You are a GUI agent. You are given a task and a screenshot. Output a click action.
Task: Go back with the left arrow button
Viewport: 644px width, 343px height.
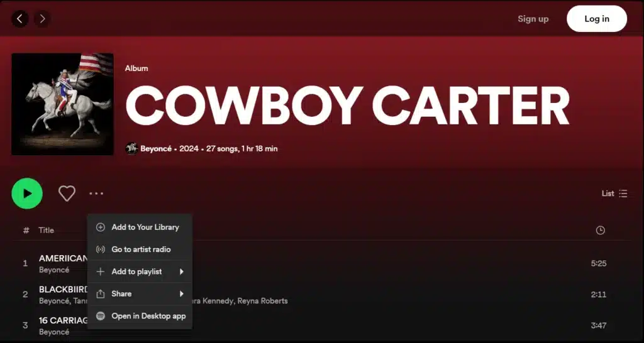[x=19, y=19]
